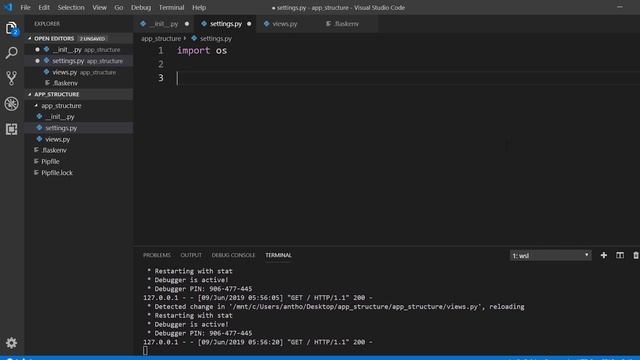Select the Terminal panel tab
640x360 pixels.
click(278, 255)
